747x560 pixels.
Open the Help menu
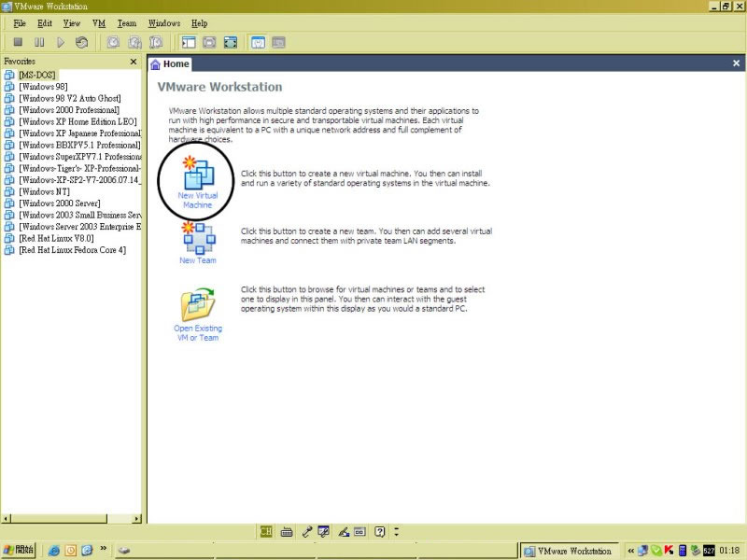coord(200,23)
